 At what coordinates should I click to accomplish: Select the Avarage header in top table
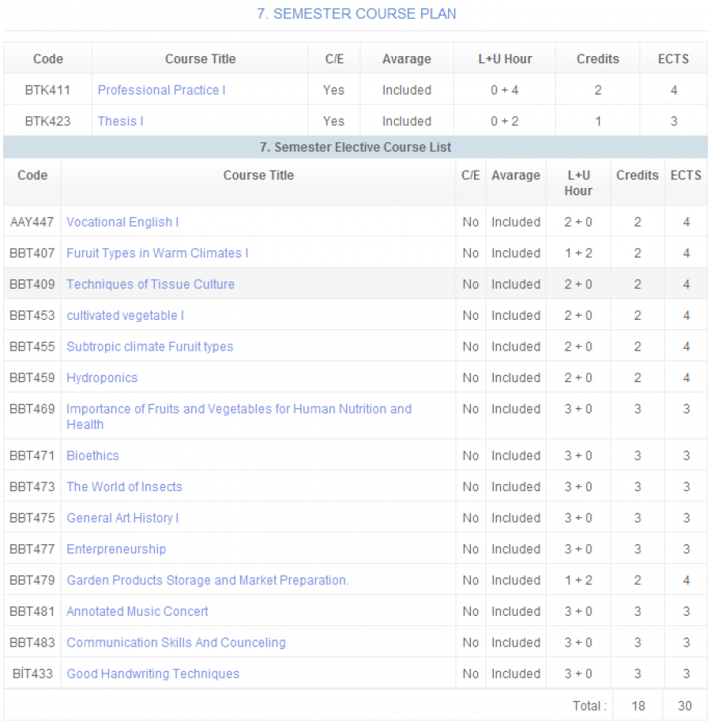(x=406, y=59)
